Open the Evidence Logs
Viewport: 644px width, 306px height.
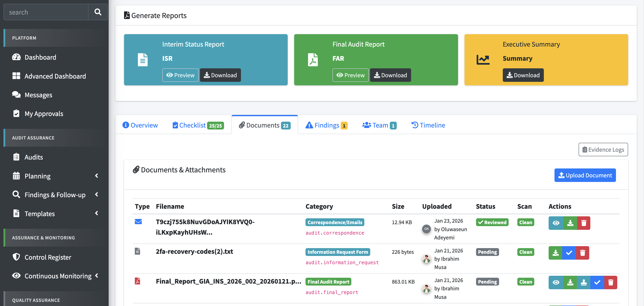(603, 150)
